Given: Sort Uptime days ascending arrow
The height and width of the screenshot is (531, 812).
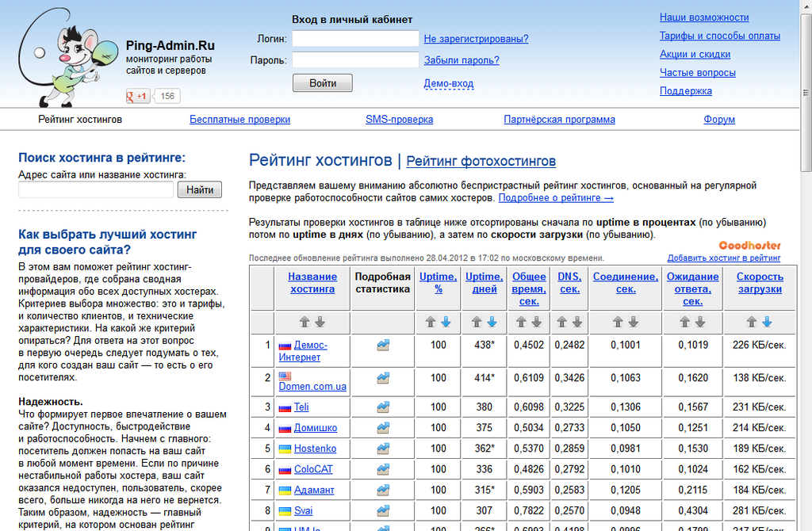Looking at the screenshot, I should coord(477,322).
